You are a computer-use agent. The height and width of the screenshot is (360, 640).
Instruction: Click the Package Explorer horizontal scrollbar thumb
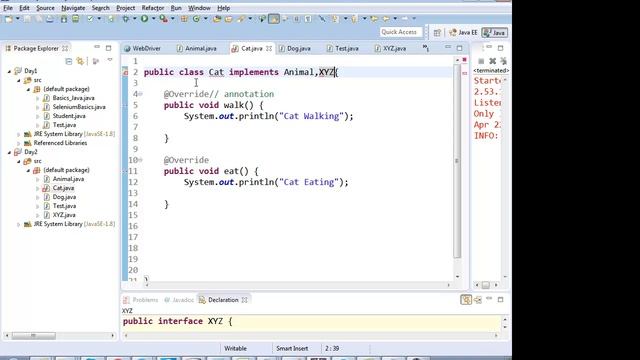point(33,336)
